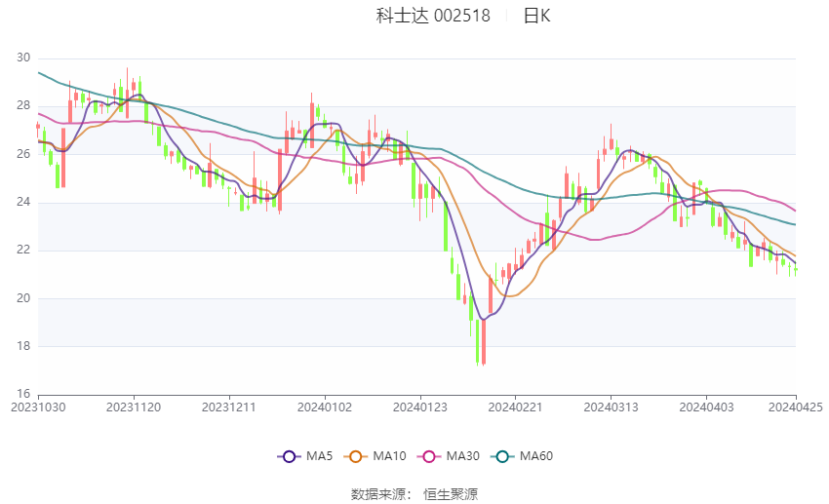Click the 20240425 date axis label
This screenshot has height=504, width=829.
796,407
